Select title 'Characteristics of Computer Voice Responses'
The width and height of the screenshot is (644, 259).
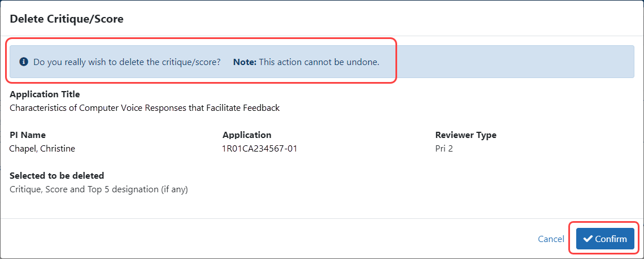click(x=145, y=108)
